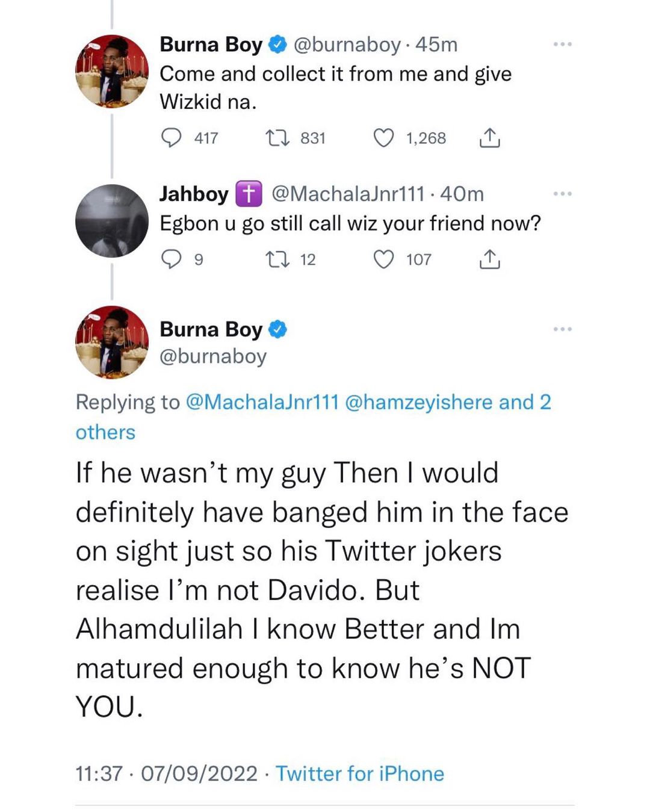Like Jahboy's tweet with 107 likes
This screenshot has width=650, height=812.
click(x=383, y=259)
